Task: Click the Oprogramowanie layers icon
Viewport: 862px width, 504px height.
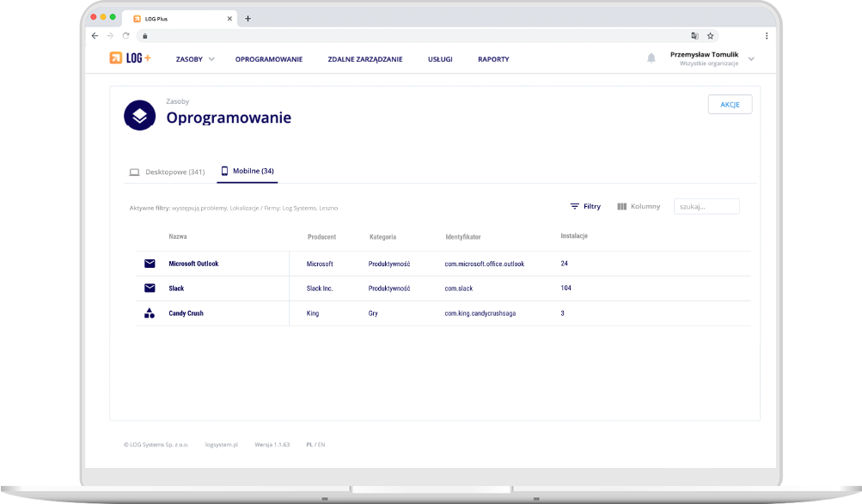Action: click(x=139, y=115)
